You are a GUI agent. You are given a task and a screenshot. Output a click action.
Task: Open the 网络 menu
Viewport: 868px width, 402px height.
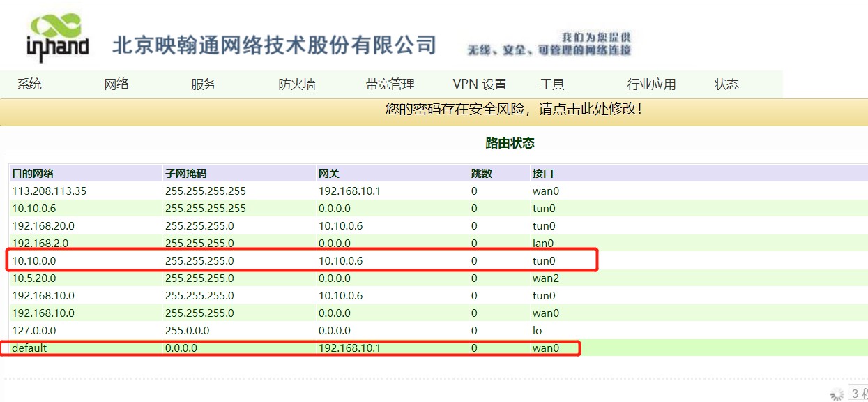point(116,84)
